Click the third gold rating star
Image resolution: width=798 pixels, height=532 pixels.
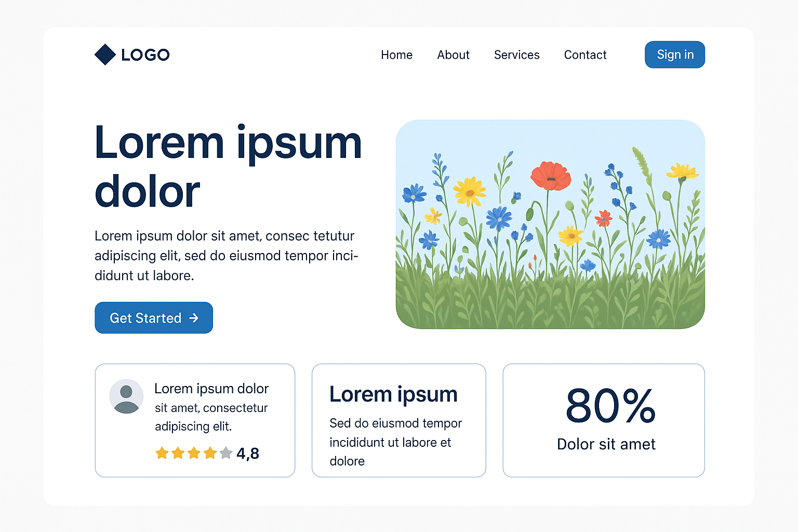[x=194, y=454]
